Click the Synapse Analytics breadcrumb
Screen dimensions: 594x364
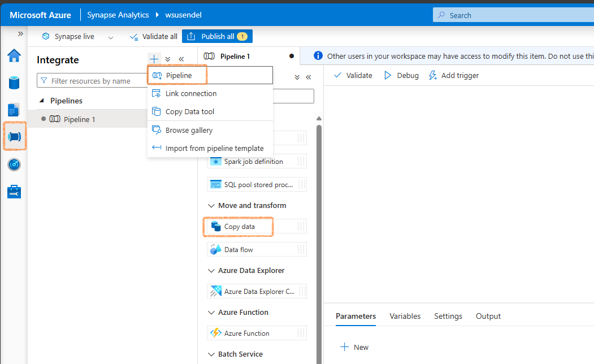point(118,15)
